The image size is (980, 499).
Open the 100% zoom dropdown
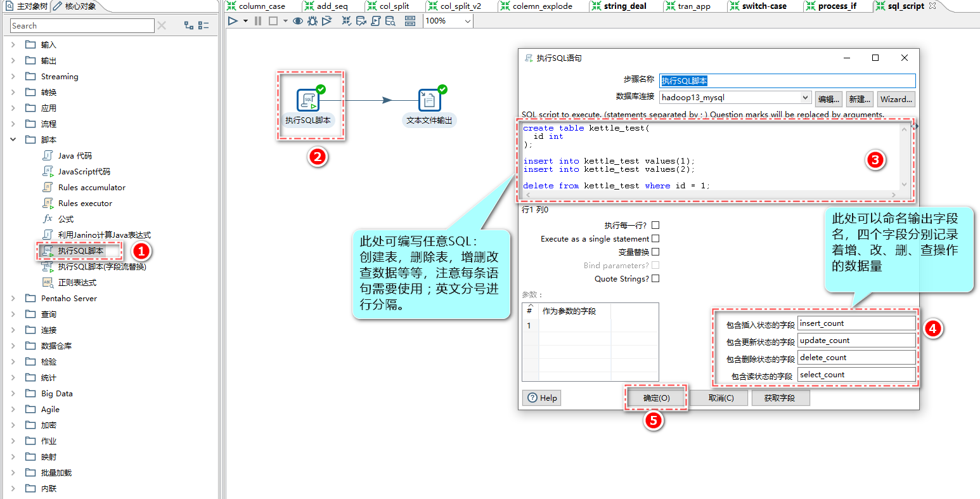468,21
